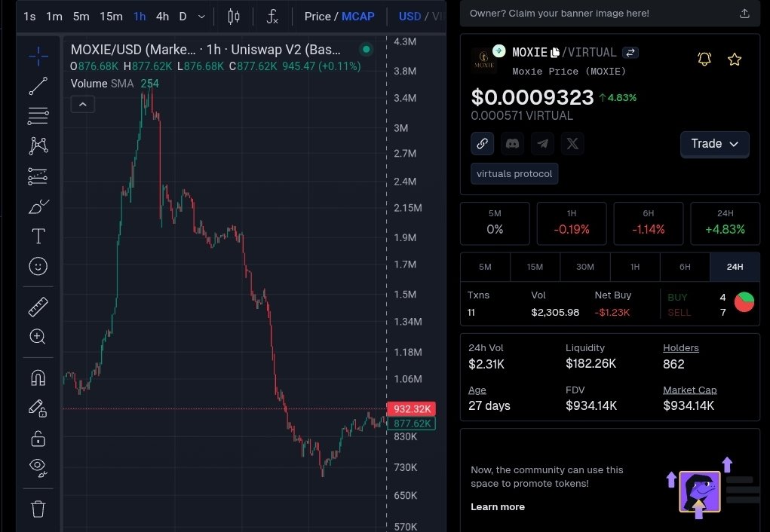Select the 1m timeframe
Viewport: 770px width, 532px height.
54,17
